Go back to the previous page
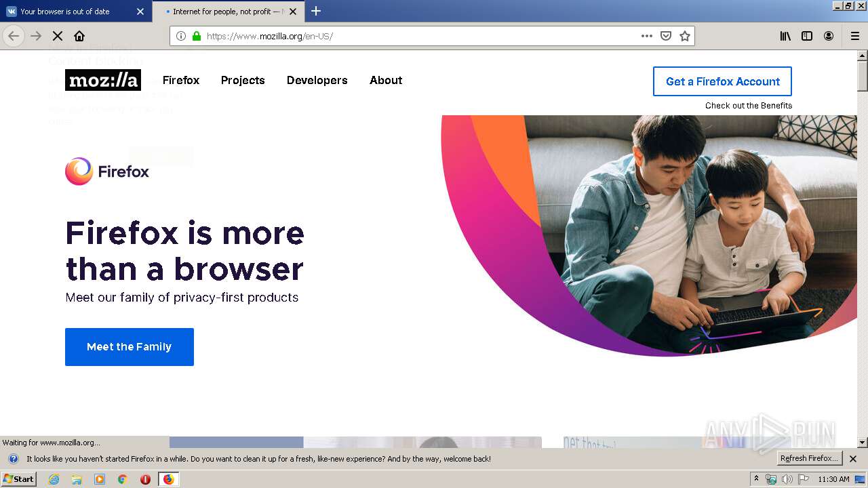The image size is (868, 488). (x=14, y=36)
